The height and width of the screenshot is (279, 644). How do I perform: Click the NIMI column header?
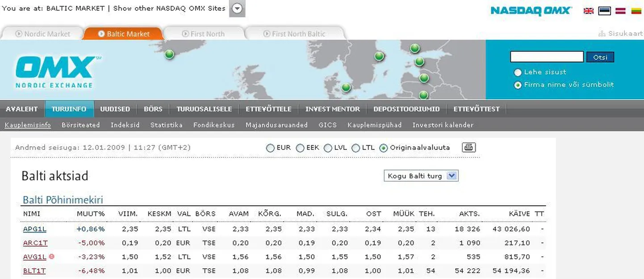[x=32, y=214]
